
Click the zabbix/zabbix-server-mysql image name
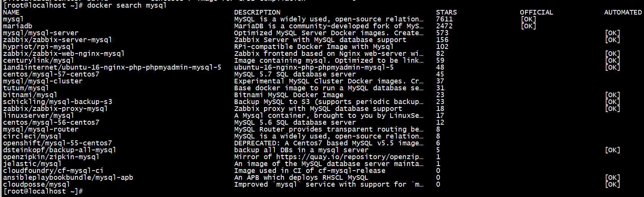57,40
